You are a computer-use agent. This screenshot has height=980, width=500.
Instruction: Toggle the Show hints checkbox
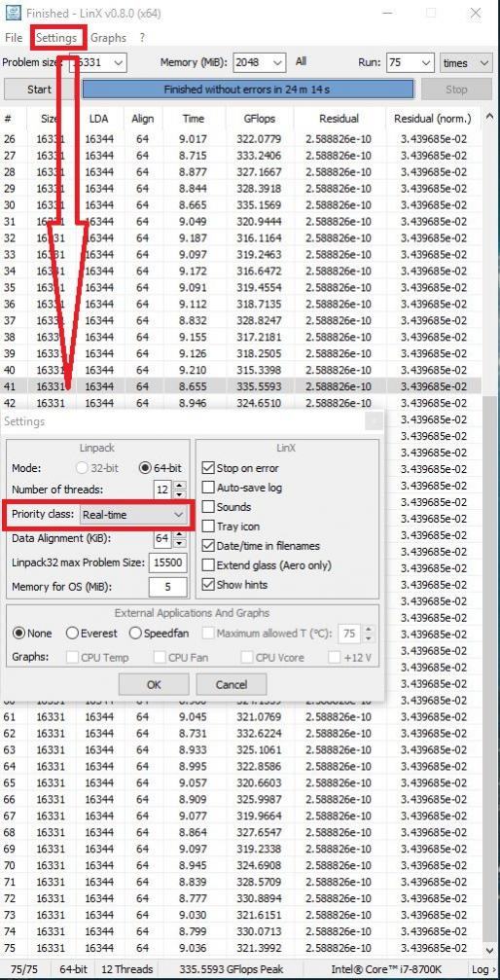pyautogui.click(x=208, y=584)
